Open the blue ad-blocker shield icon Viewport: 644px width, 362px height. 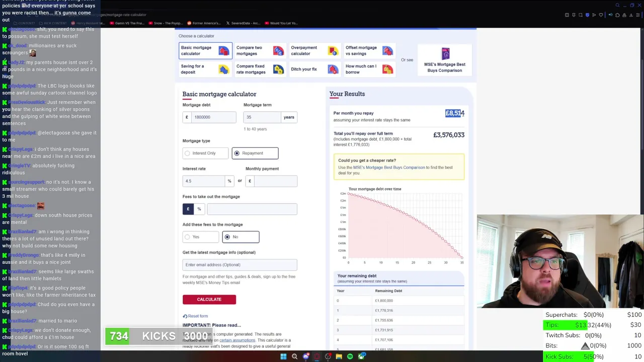click(x=587, y=15)
